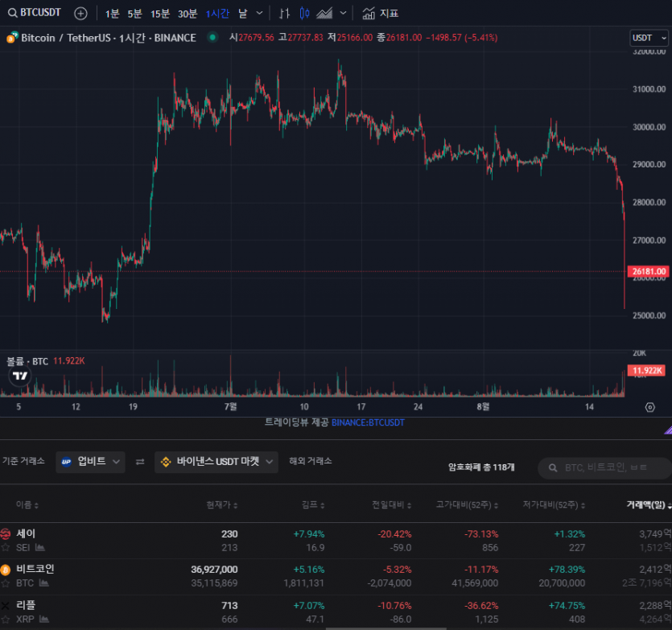Favorite the SEI coin star
The image size is (672, 630).
[6, 549]
